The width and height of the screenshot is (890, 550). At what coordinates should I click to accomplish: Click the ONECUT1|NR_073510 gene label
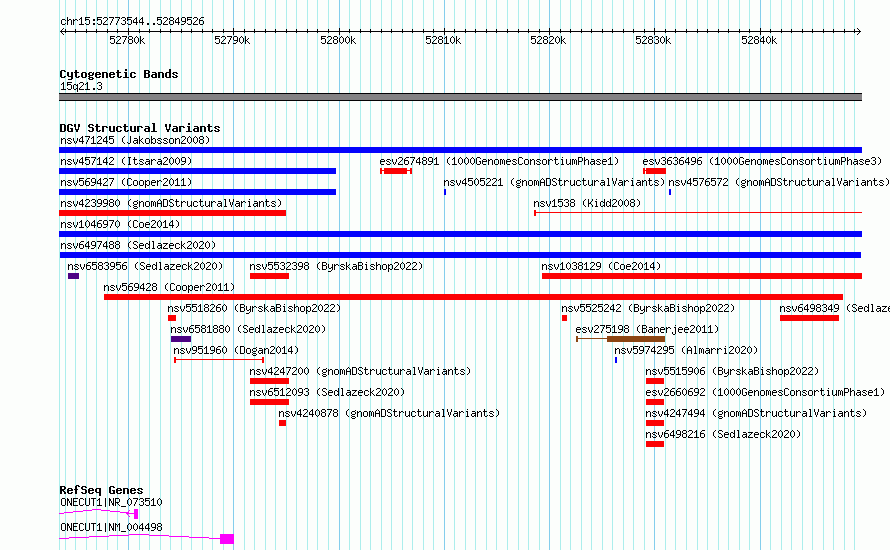[111, 502]
